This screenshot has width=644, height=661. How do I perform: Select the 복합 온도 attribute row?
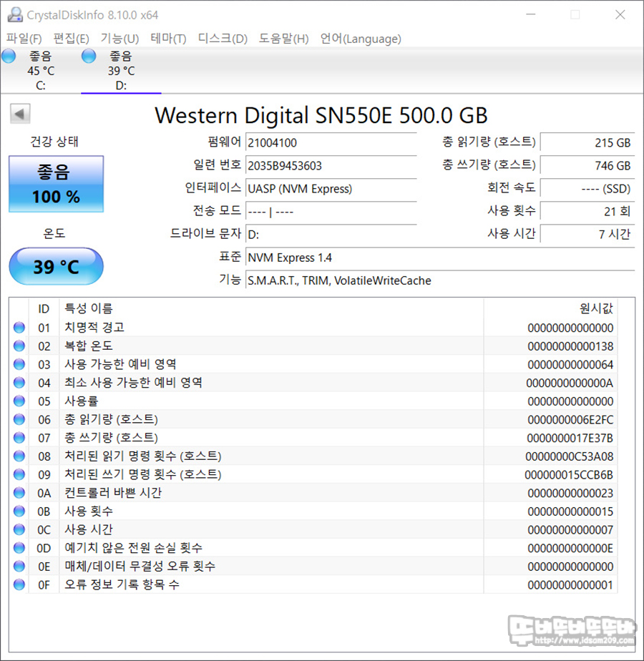pyautogui.click(x=313, y=346)
